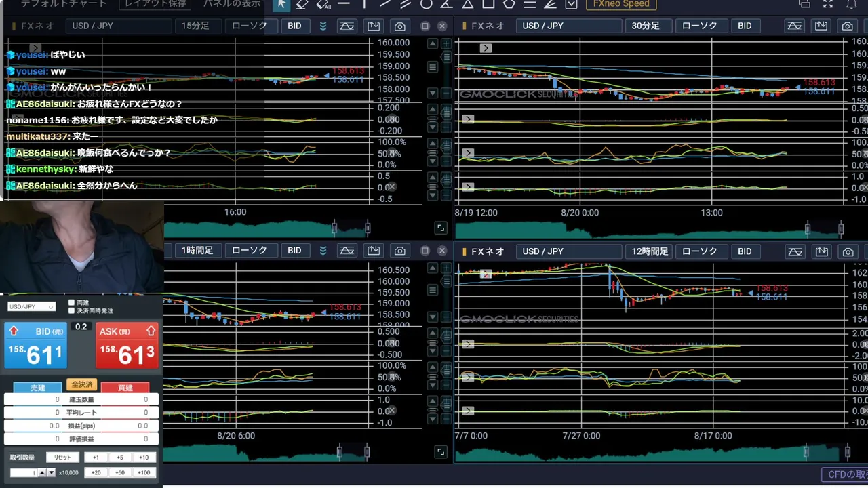The width and height of the screenshot is (868, 488).
Task: Add +100 to trade quantity
Action: (143, 472)
